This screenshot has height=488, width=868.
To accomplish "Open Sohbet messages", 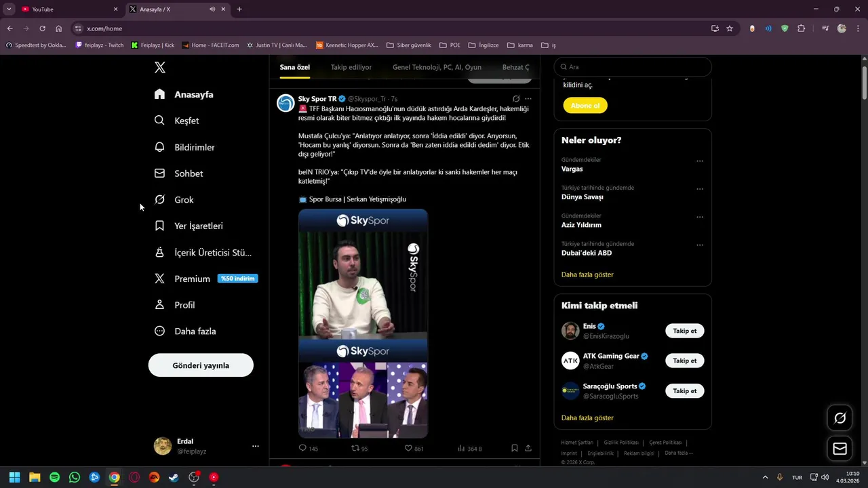I will tap(178, 174).
